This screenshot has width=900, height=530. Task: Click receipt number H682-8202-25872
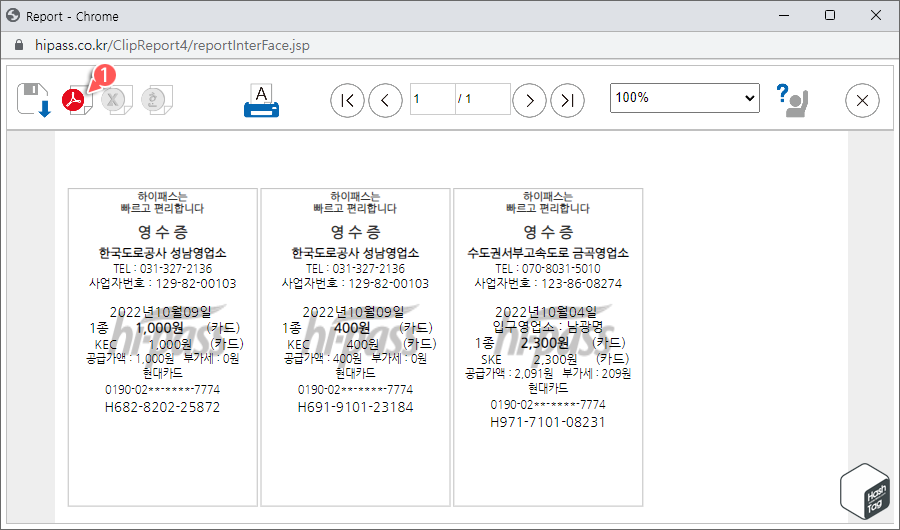click(162, 407)
